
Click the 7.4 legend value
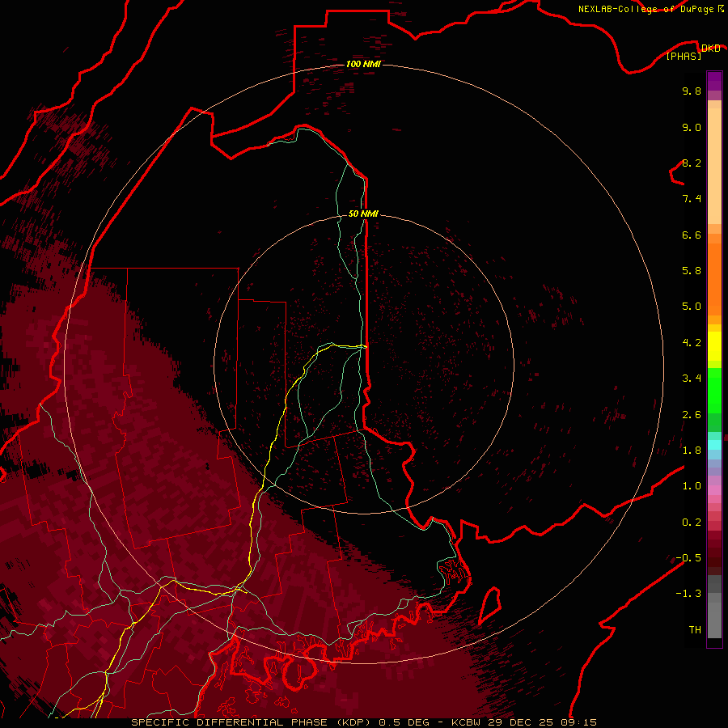(x=692, y=199)
